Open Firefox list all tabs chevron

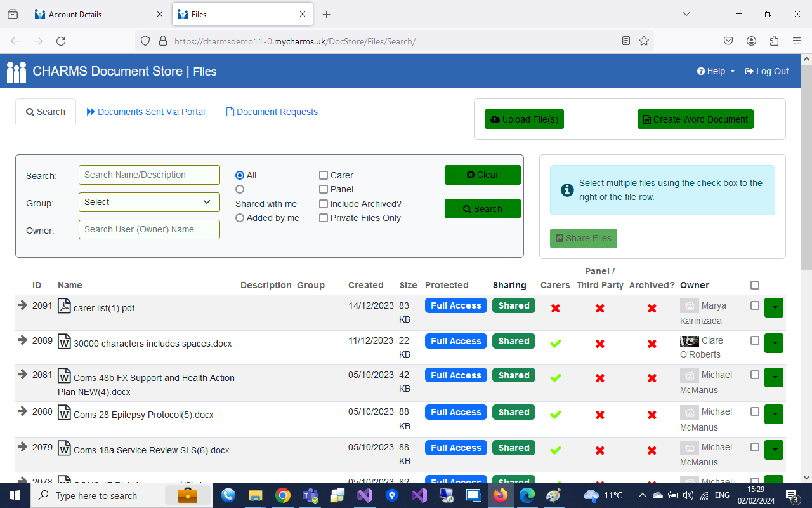click(x=686, y=14)
